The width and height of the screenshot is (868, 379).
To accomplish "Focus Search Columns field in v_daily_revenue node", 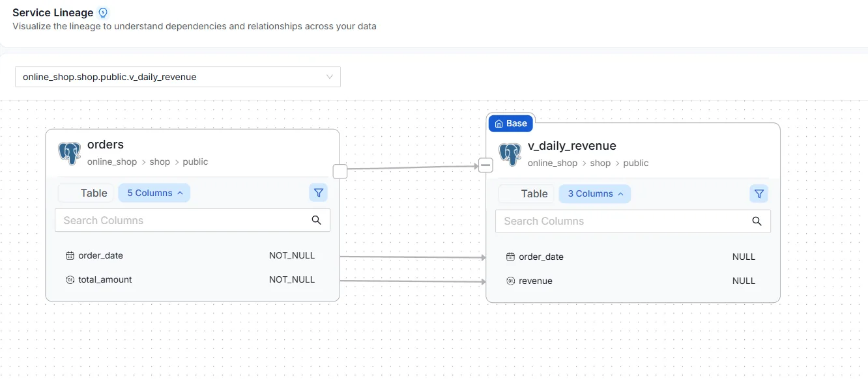I will click(x=633, y=221).
